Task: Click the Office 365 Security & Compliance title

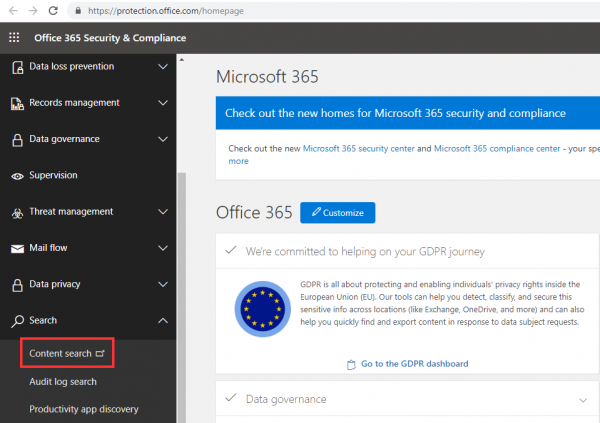Action: pos(110,38)
